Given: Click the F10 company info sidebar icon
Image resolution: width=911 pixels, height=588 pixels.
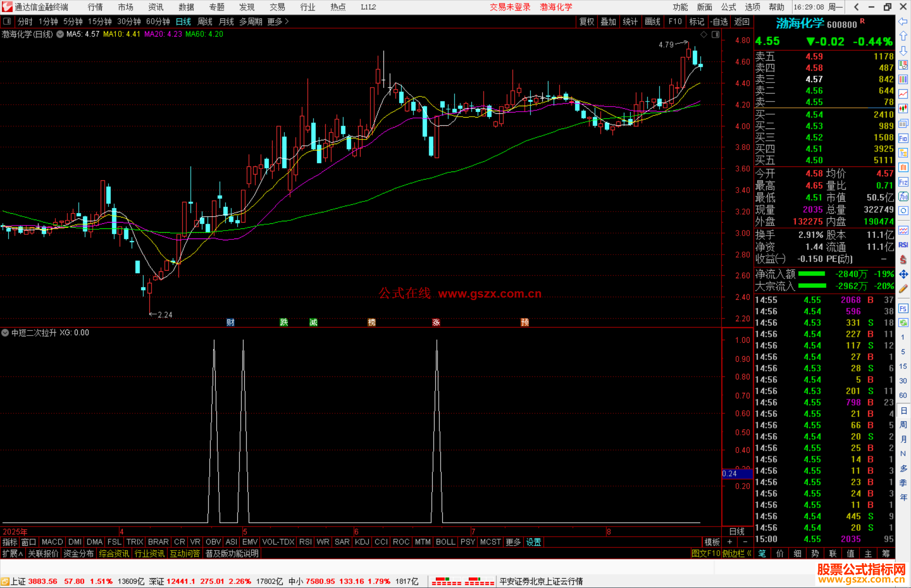Looking at the screenshot, I should pyautogui.click(x=903, y=138).
